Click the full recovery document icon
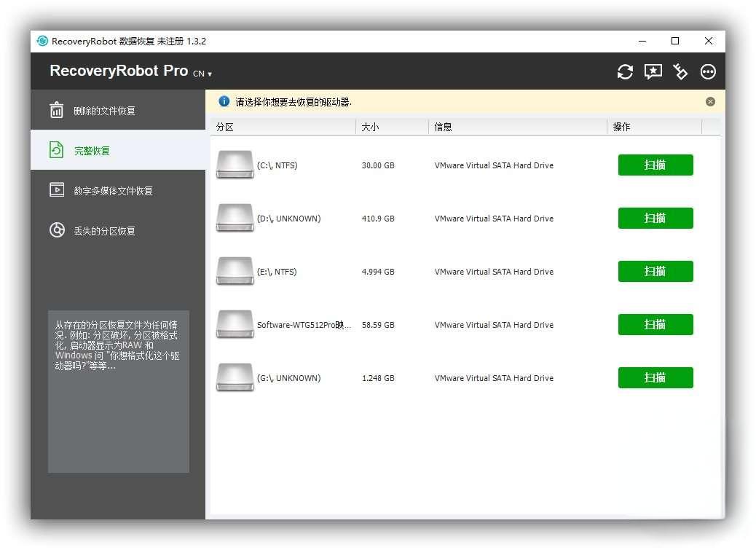This screenshot has height=550, width=756. (56, 150)
